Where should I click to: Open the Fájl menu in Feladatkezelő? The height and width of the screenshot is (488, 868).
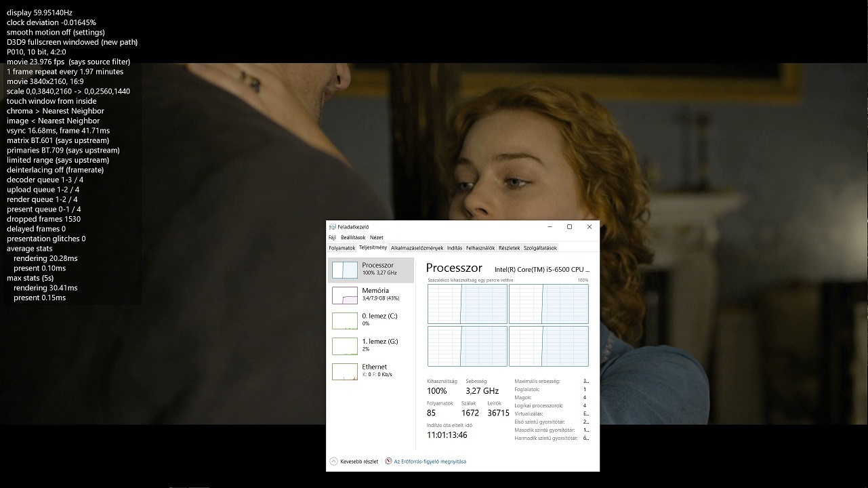(332, 238)
